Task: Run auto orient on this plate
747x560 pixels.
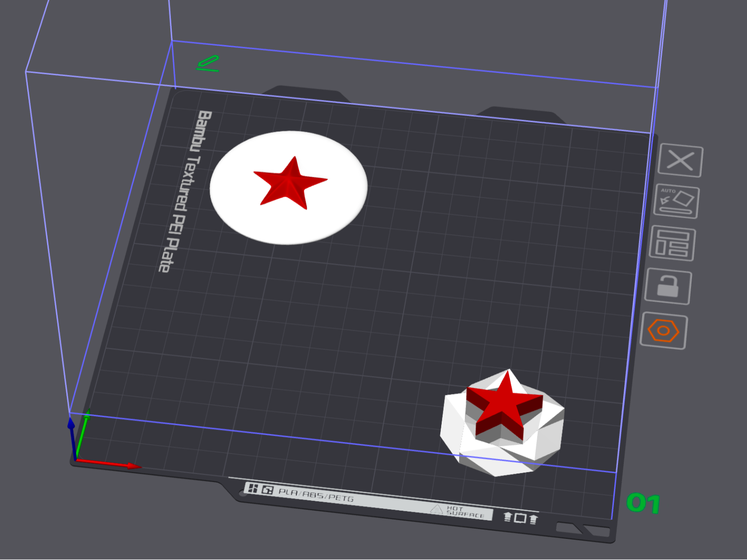Action: pyautogui.click(x=676, y=202)
